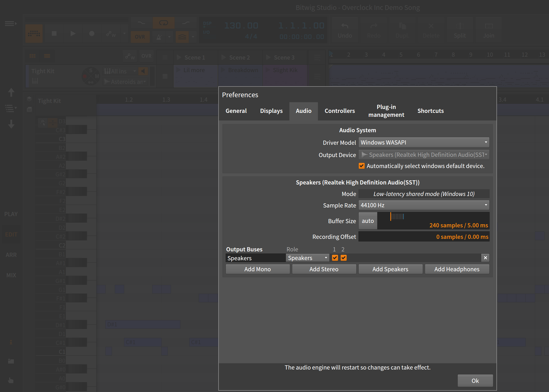Viewport: 549px width, 392px height.
Task: Click the C3 piano key label
Action: click(x=62, y=139)
